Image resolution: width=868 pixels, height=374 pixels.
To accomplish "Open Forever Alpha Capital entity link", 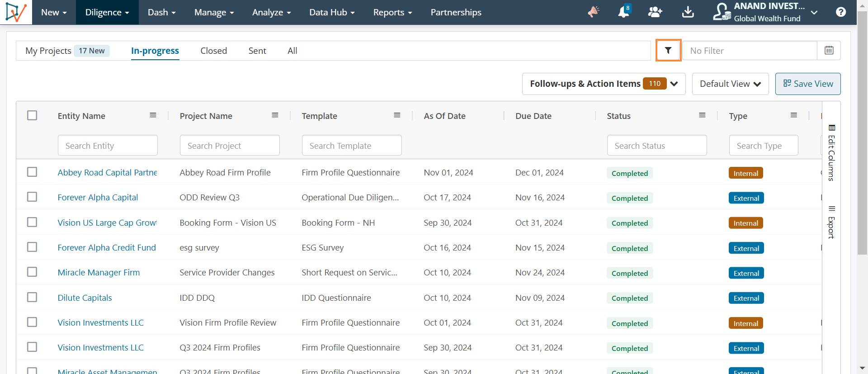I will point(98,197).
